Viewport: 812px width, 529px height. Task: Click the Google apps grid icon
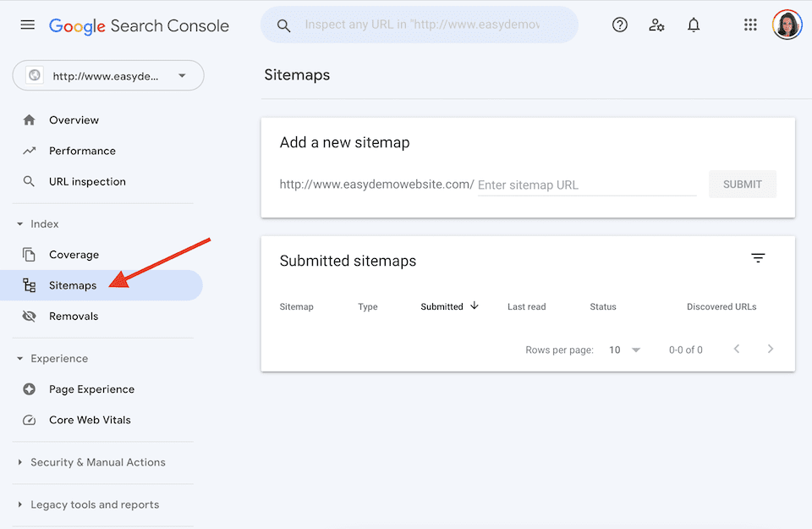tap(750, 25)
